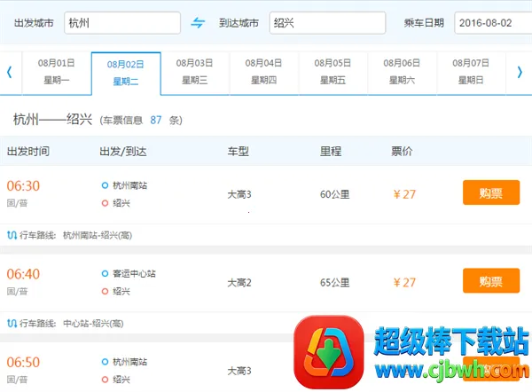Click 杭州南站 station in 06:50 row
The width and height of the screenshot is (532, 392).
tap(130, 362)
